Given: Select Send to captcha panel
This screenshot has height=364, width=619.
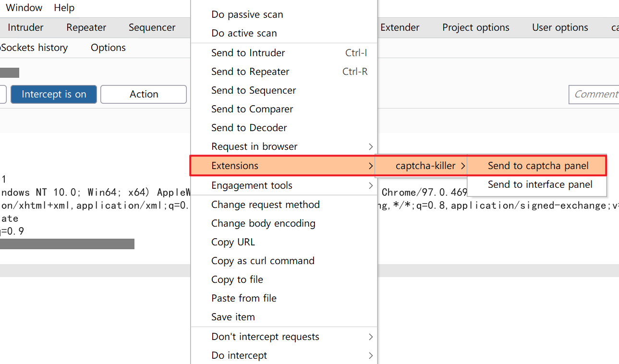Looking at the screenshot, I should [538, 166].
